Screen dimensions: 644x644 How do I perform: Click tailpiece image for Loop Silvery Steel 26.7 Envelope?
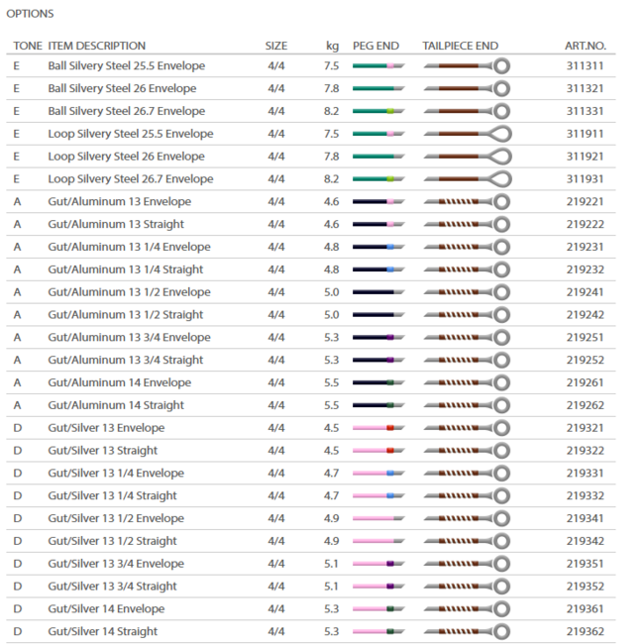467,179
